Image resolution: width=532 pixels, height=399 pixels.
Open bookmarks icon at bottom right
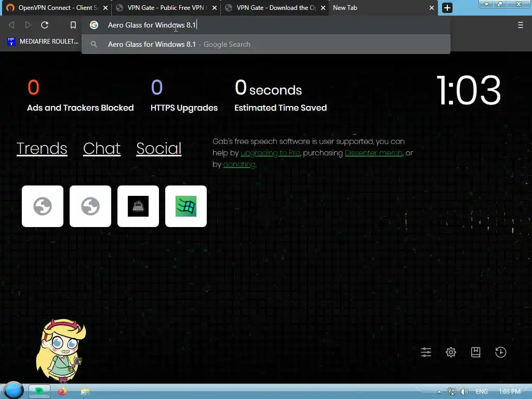pyautogui.click(x=476, y=352)
